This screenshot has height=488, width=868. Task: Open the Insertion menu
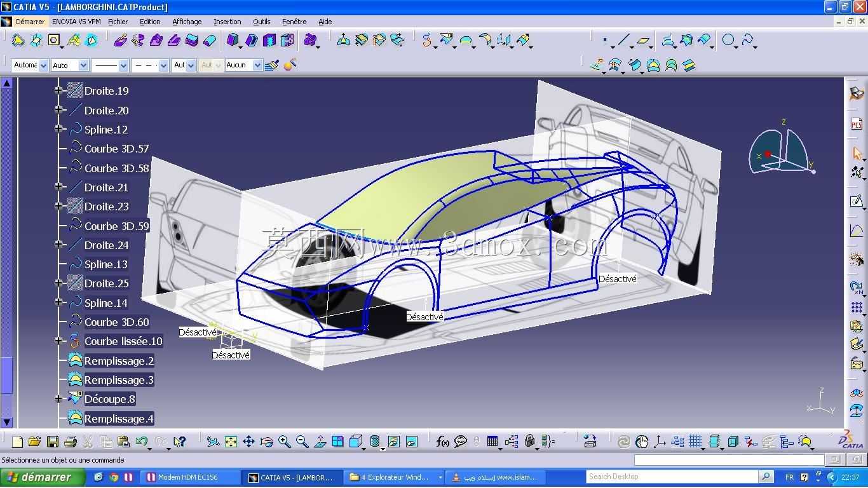[227, 22]
